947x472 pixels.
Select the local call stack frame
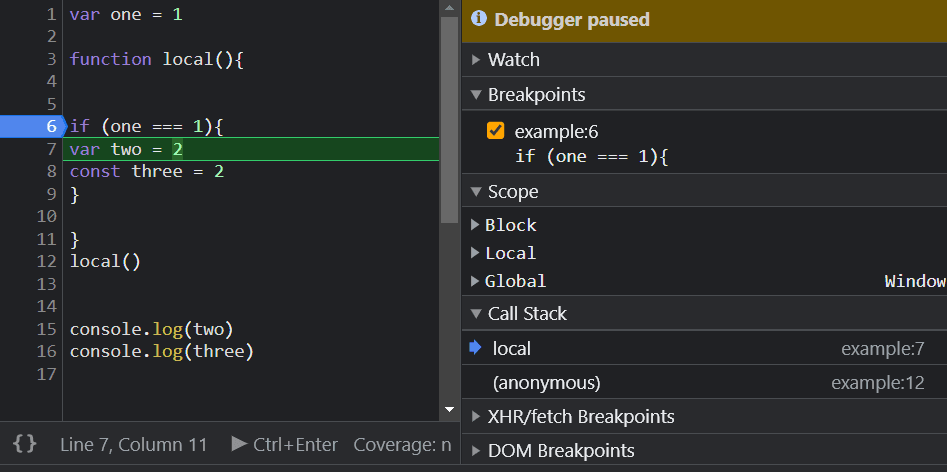click(512, 348)
